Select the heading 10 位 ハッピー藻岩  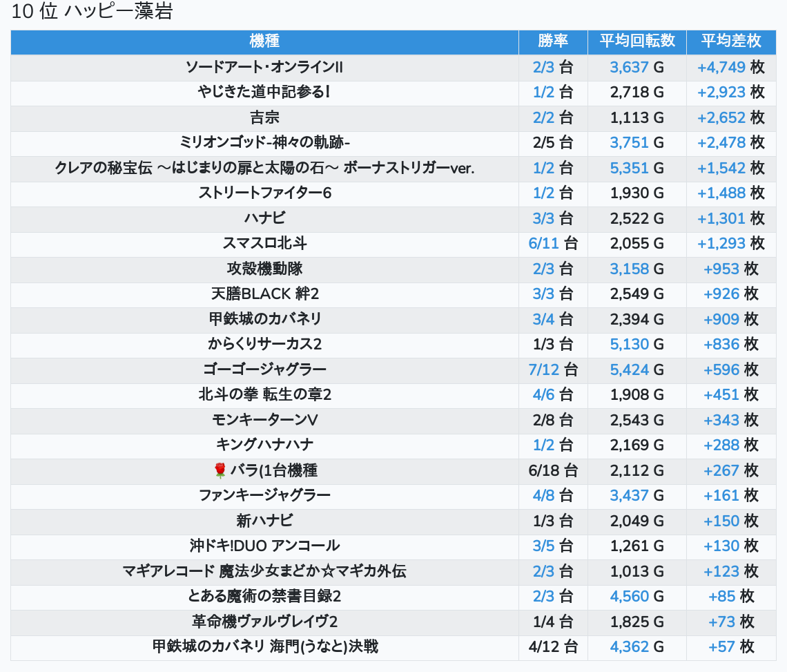92,11
